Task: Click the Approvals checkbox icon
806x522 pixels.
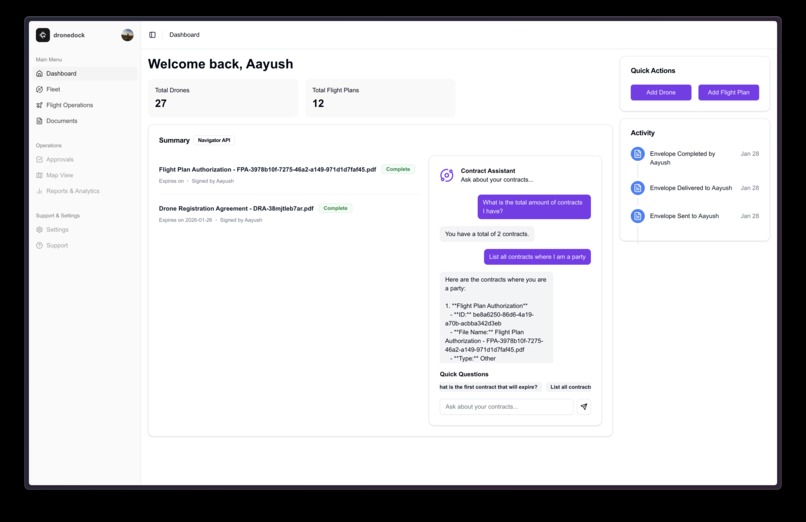Action: click(40, 160)
